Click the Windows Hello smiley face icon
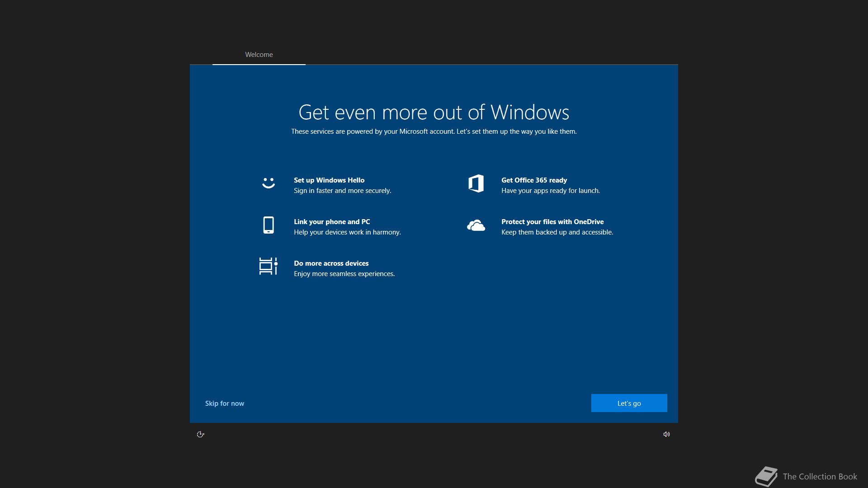 269,183
